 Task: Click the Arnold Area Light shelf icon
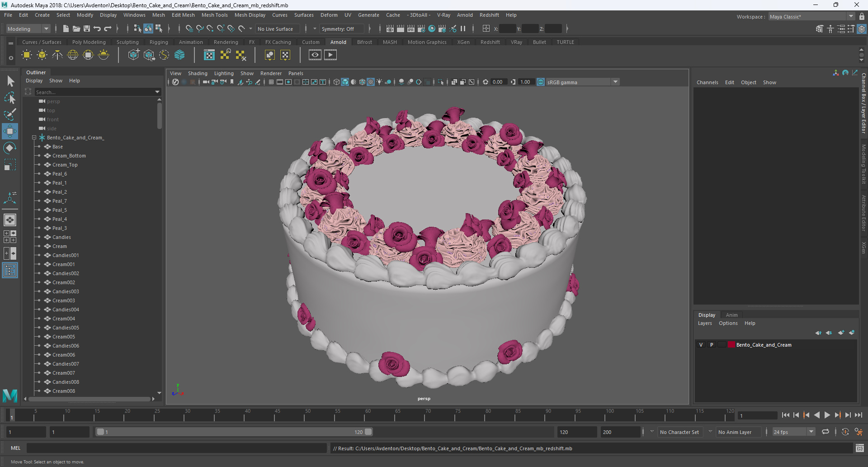pyautogui.click(x=27, y=55)
